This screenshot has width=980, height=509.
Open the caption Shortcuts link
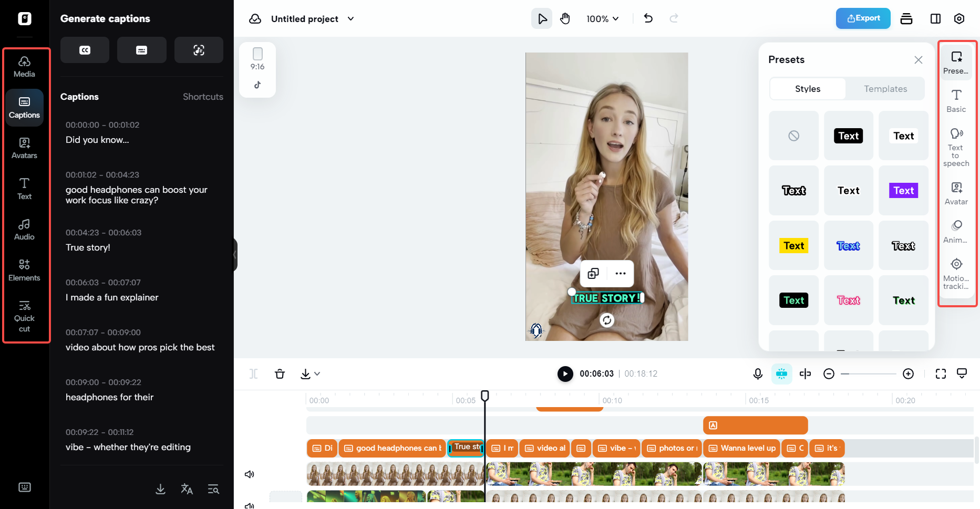coord(203,97)
